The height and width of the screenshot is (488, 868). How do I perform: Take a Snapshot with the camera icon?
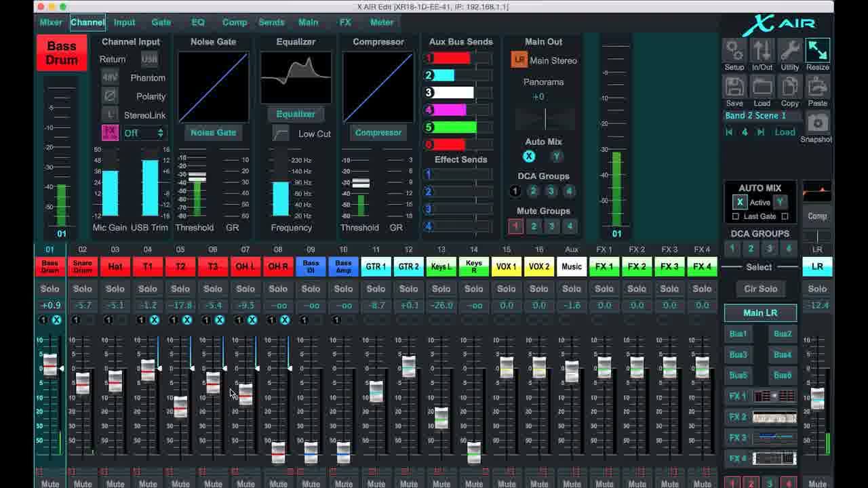click(817, 123)
